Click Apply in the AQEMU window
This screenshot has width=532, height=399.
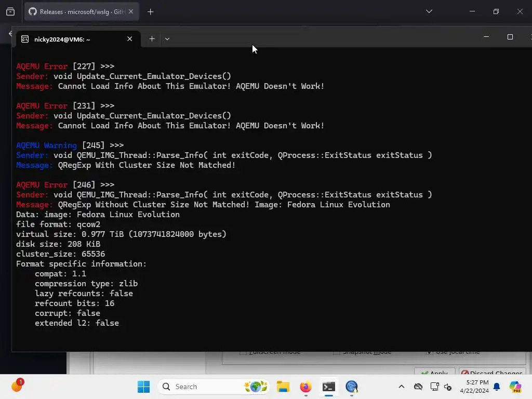(435, 373)
